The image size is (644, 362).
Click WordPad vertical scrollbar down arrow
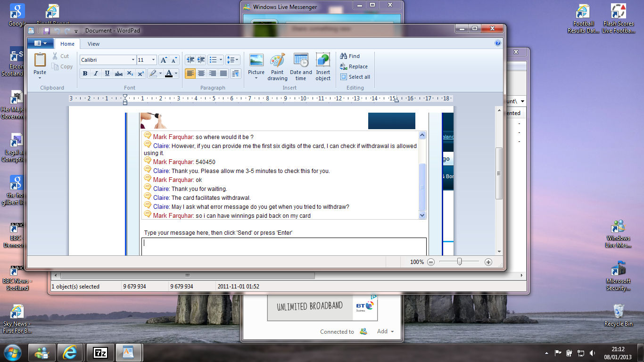tap(499, 252)
